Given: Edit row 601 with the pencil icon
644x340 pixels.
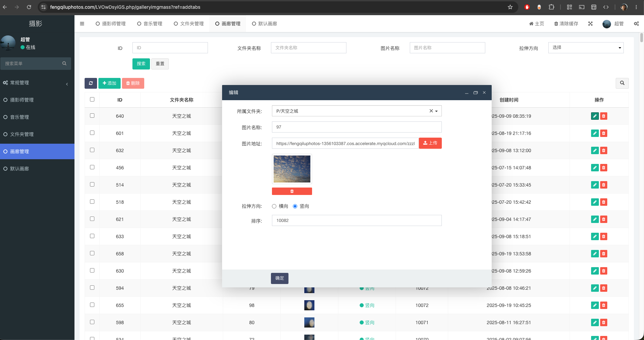Looking at the screenshot, I should pos(595,133).
